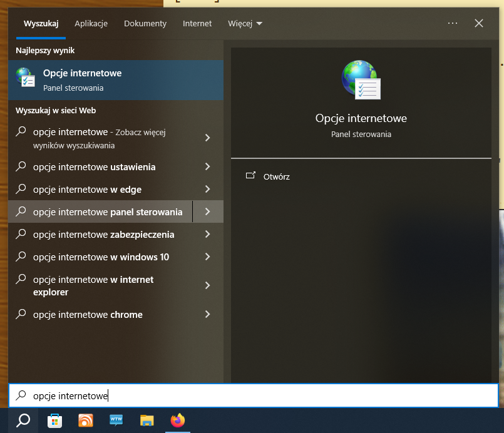
Task: Click inside the search text box
Action: [254, 395]
